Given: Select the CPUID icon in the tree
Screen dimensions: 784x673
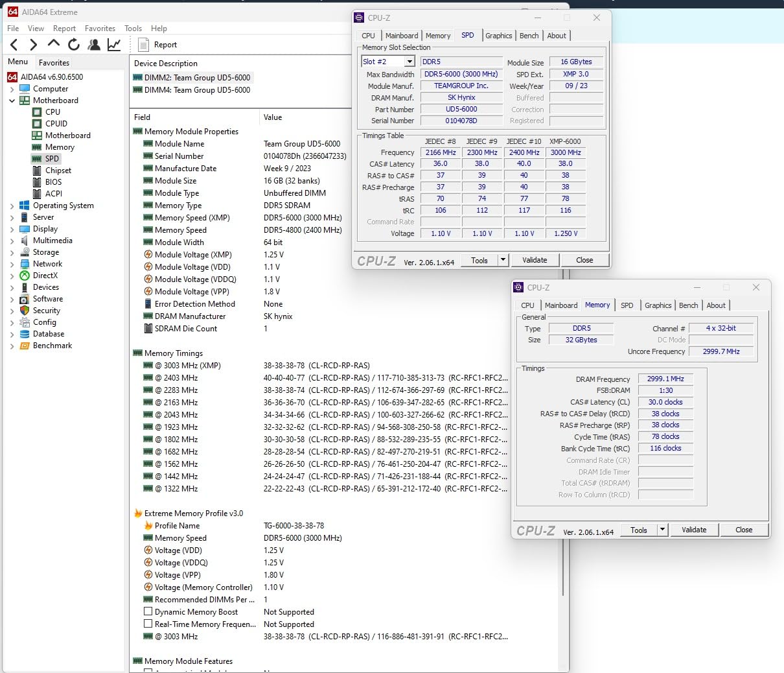Looking at the screenshot, I should [x=37, y=124].
